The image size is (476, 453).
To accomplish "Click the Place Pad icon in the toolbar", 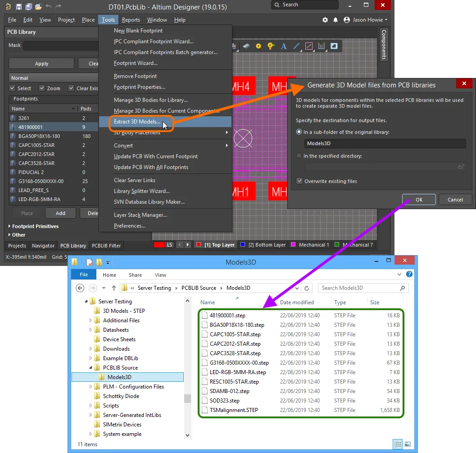I will (x=258, y=46).
